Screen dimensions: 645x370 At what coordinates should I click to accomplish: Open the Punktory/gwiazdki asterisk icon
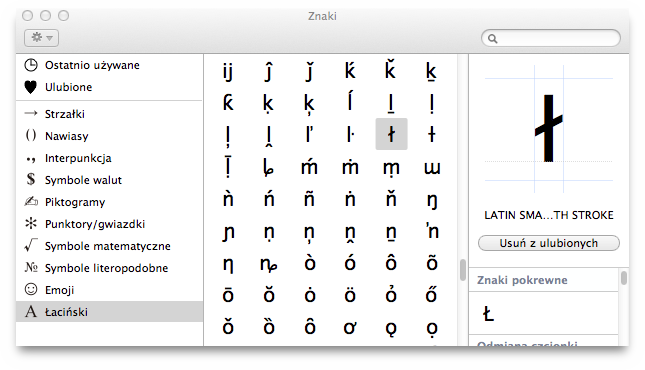[x=31, y=223]
